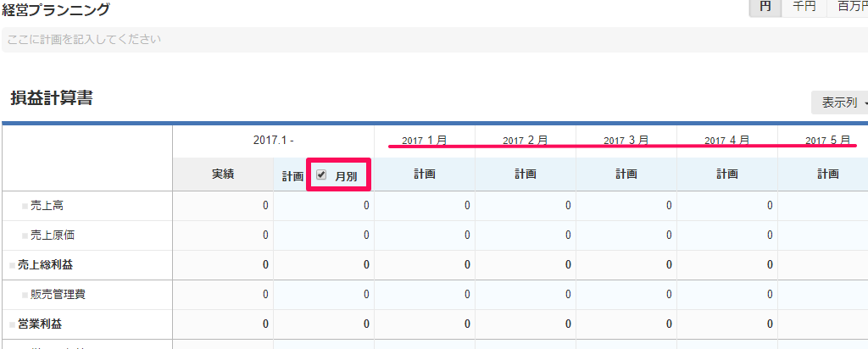Screen dimensions: 868x349
Task: Click the 2017 3月 column header
Action: pos(626,141)
